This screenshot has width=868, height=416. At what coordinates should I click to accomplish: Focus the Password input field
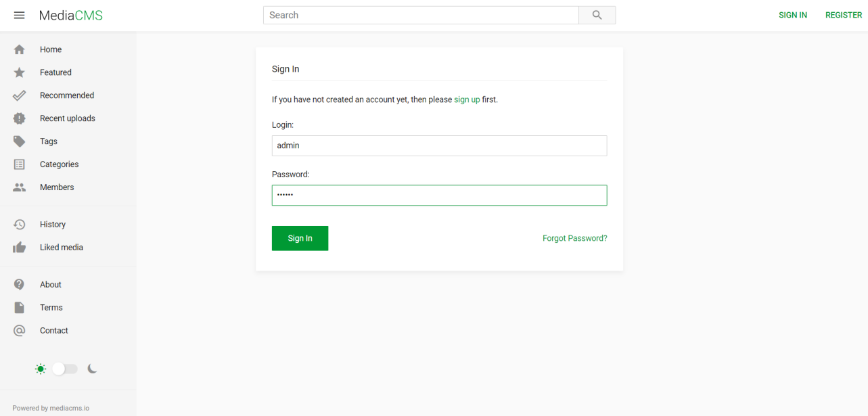(439, 195)
